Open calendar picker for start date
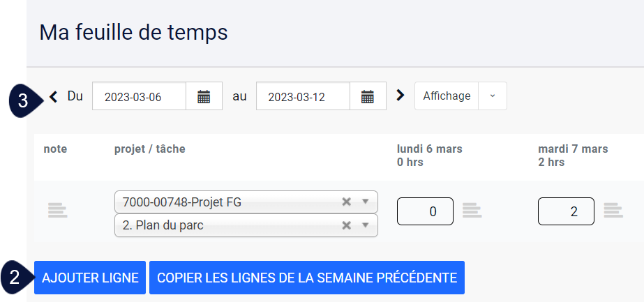This screenshot has width=644, height=302. 204,96
